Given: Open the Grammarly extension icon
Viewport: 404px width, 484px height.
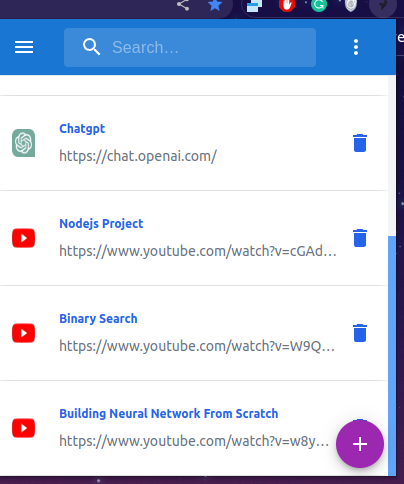Looking at the screenshot, I should tap(319, 5).
